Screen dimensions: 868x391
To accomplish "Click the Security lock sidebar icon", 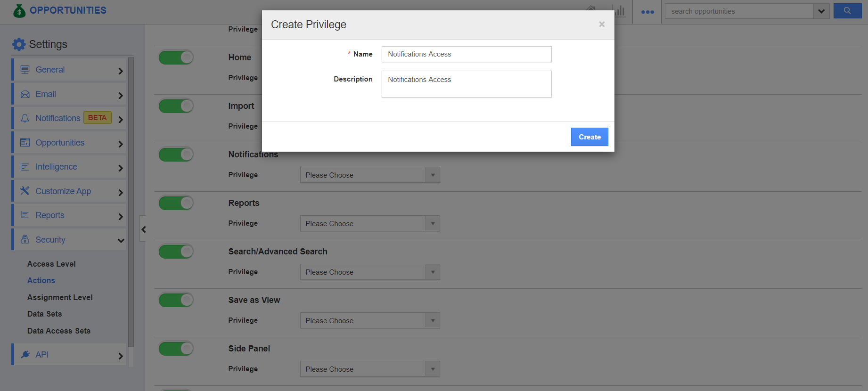I will [25, 239].
